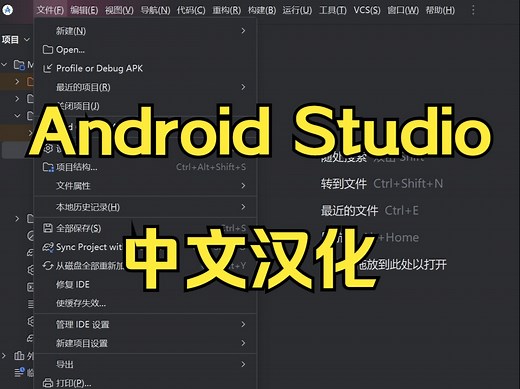This screenshot has width=520, height=389.
Task: Choose 打印(P)...
Action: [145, 383]
